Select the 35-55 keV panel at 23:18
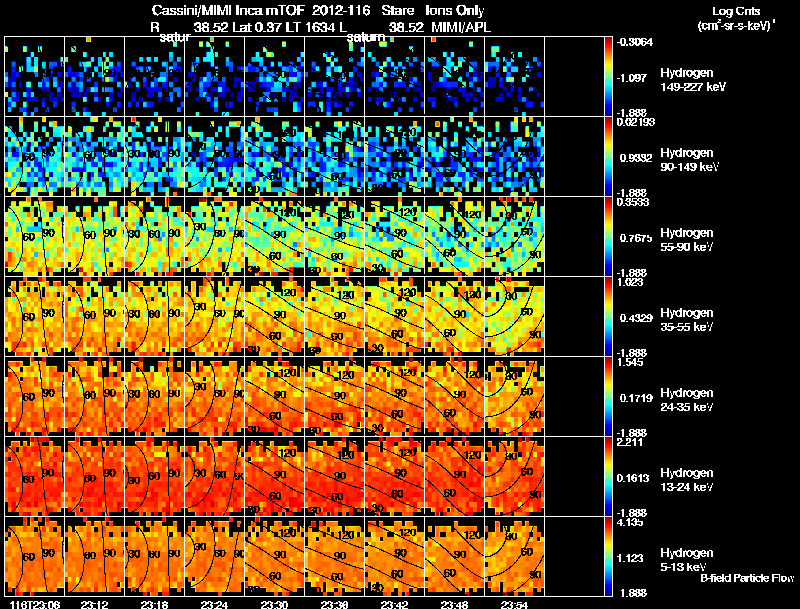The height and width of the screenshot is (609, 800). [155, 316]
